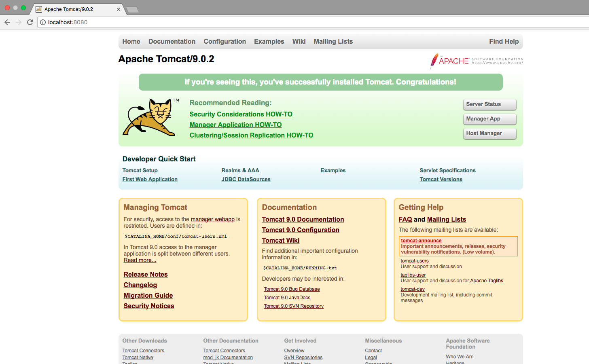Go to Configuration in the top navigation

click(x=225, y=41)
